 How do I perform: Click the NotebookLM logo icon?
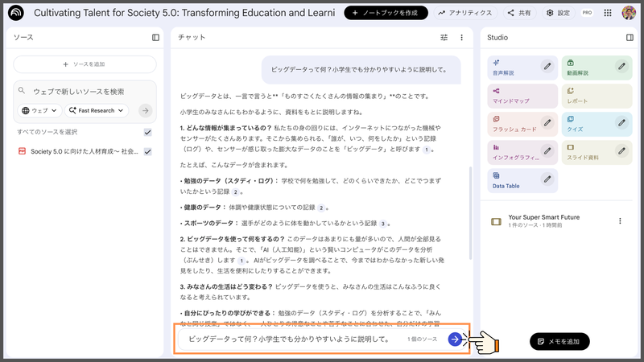tap(16, 13)
